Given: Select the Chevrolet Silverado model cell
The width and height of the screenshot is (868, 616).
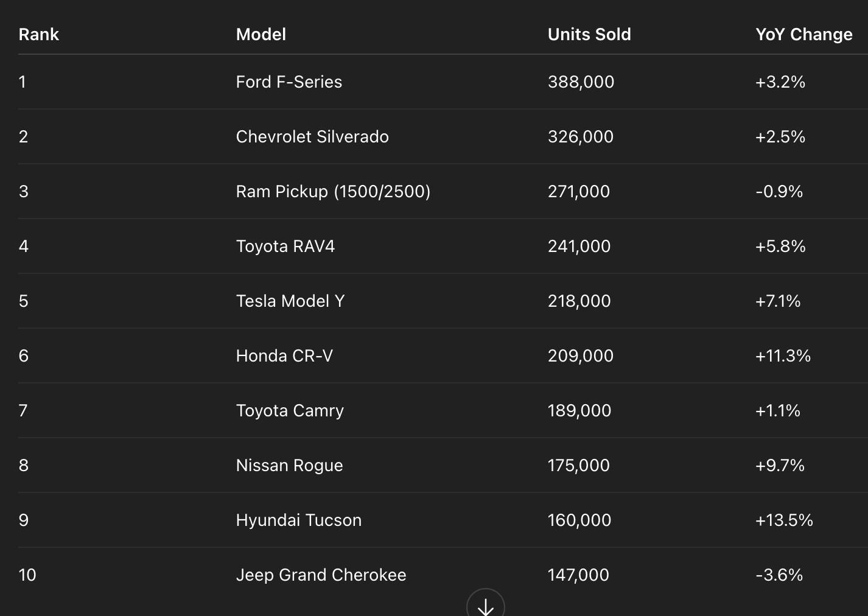Looking at the screenshot, I should coord(312,136).
